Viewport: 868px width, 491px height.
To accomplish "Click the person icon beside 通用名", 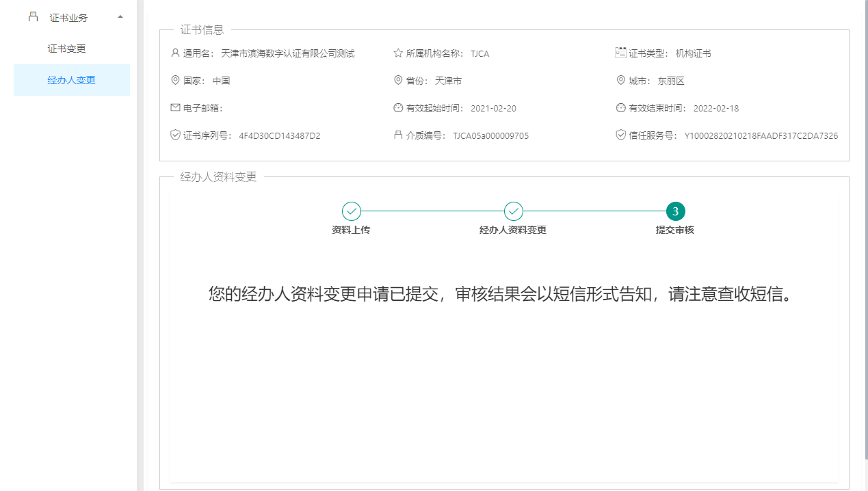I will [x=175, y=53].
